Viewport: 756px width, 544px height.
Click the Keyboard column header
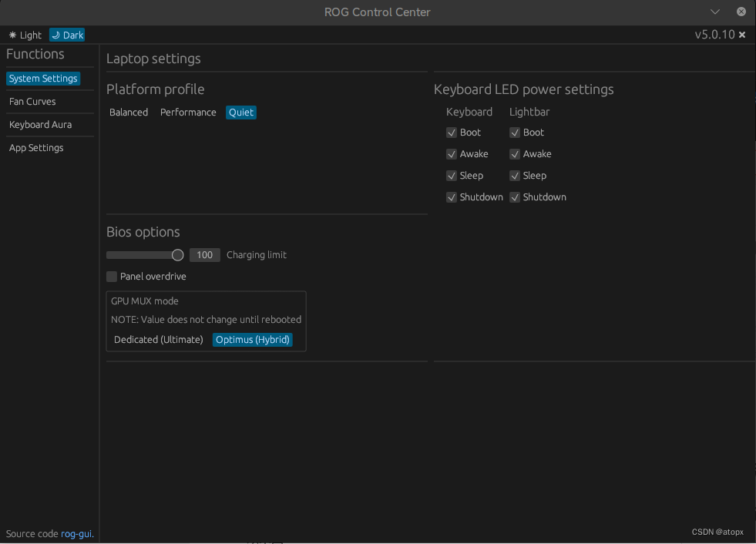pyautogui.click(x=469, y=112)
